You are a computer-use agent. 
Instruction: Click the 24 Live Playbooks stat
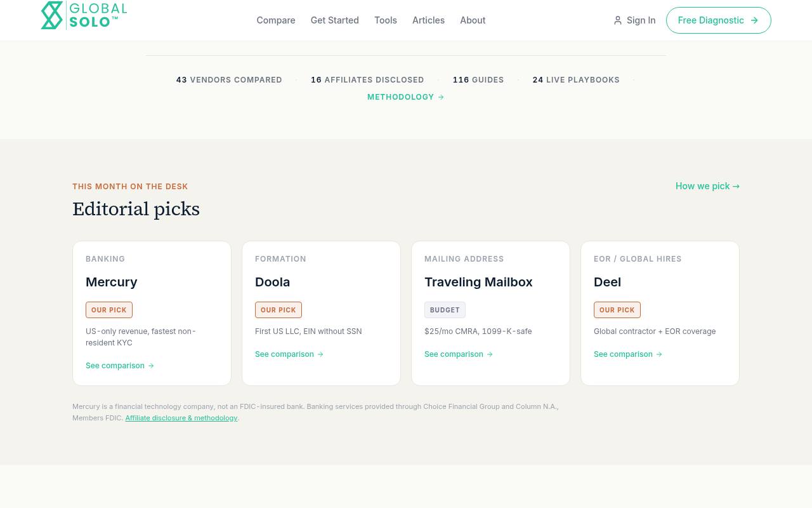(x=576, y=80)
